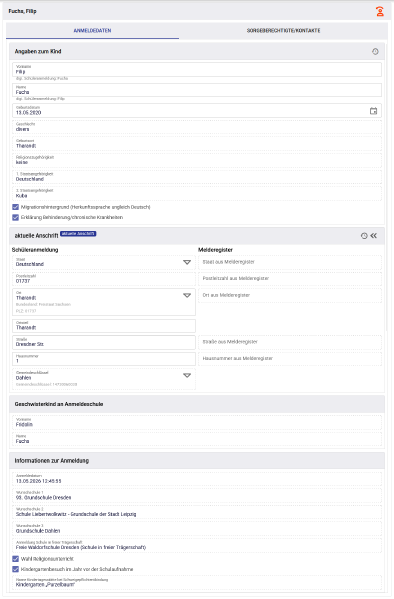Click the Ortsteil field showing Tharandt
Image resolution: width=394 pixels, height=599 pixels.
pos(104,326)
